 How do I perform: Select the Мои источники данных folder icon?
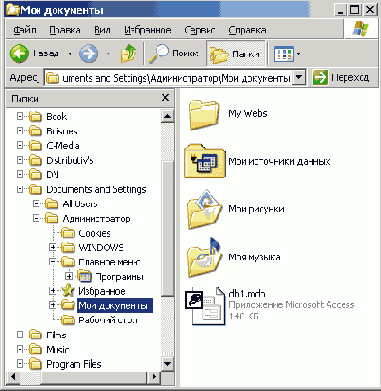[x=205, y=161]
